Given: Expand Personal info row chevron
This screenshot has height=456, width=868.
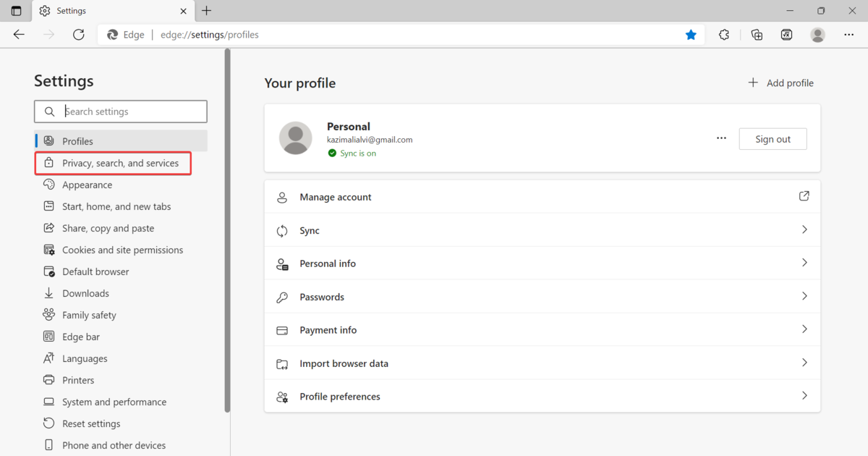Looking at the screenshot, I should (804, 263).
